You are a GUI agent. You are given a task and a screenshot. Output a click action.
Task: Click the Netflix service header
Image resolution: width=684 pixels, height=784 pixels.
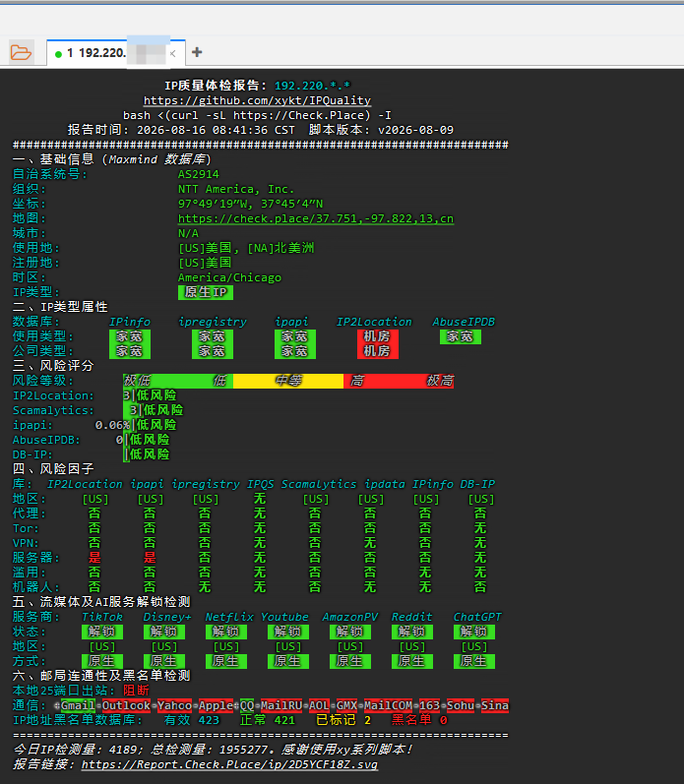(x=229, y=618)
